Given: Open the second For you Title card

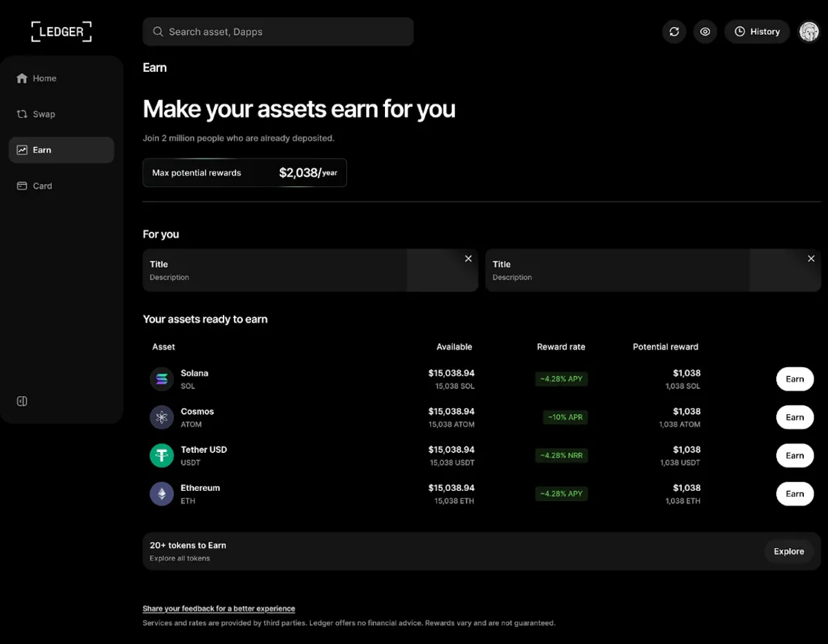Looking at the screenshot, I should point(653,271).
